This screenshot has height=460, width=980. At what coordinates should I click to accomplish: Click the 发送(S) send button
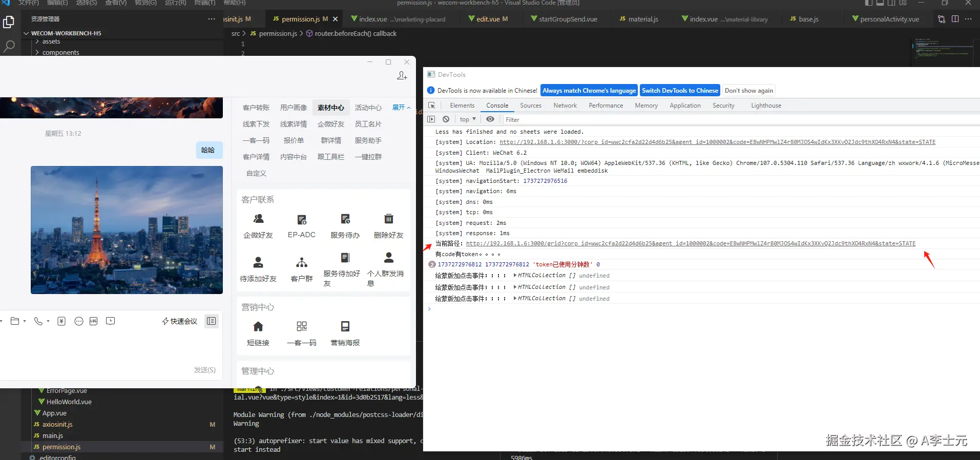205,370
